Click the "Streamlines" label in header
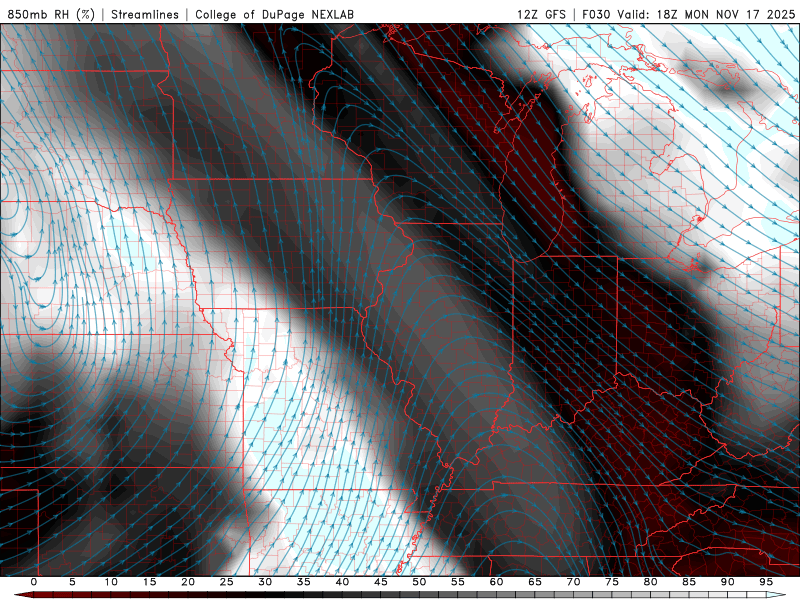This screenshot has width=800, height=600. (145, 14)
